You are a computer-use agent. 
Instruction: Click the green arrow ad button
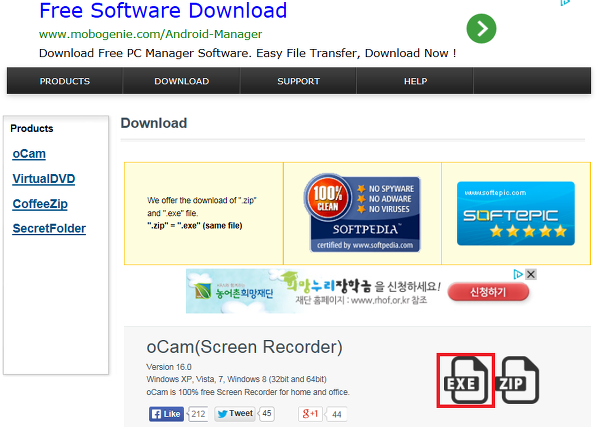point(481,29)
